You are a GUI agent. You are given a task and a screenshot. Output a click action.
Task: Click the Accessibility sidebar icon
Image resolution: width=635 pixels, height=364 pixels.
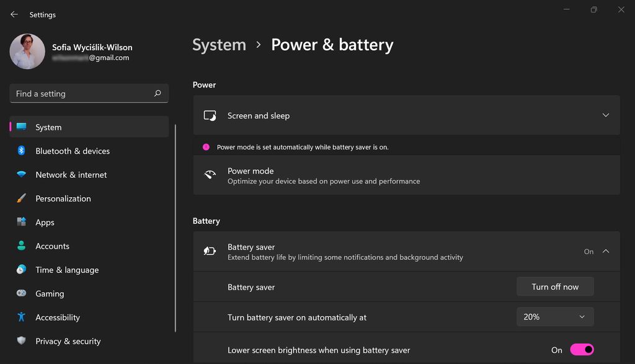click(22, 317)
